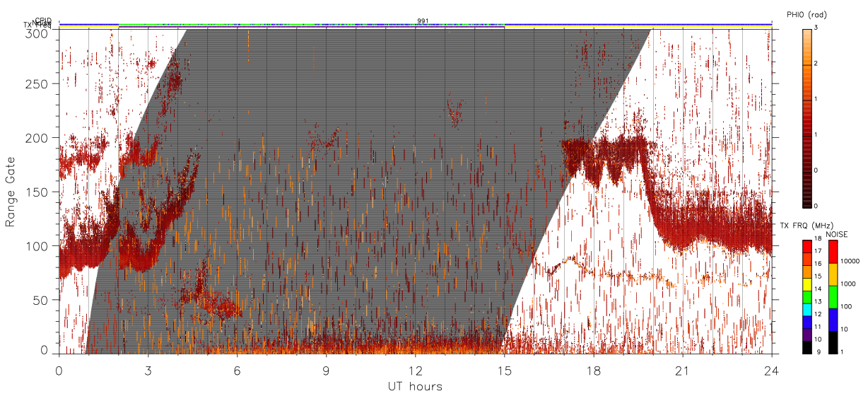Viewport: 868px width, 401px height.
Task: Click the NOISE legend value '10000'
Action: [849, 261]
